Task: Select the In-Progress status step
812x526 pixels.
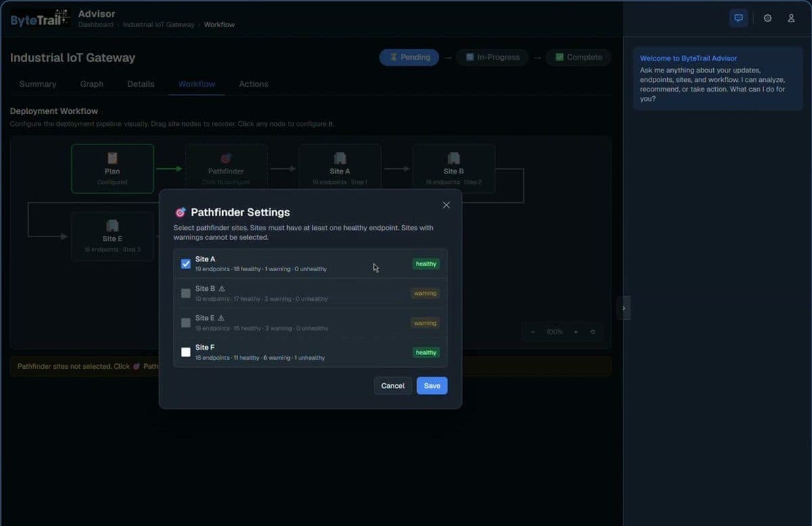Action: click(492, 57)
